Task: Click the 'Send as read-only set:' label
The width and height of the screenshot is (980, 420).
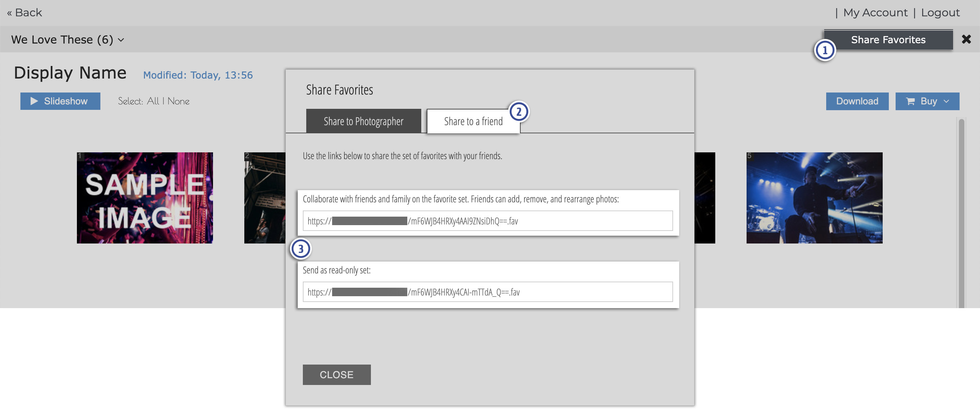Action: point(336,270)
